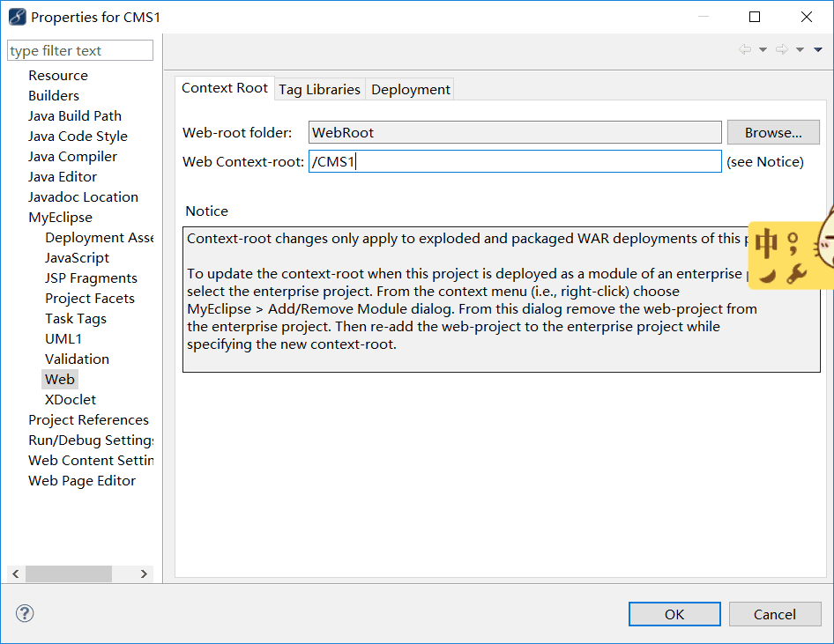Switch to the Tag Libraries tab
Viewport: 834px width, 644px height.
(320, 89)
